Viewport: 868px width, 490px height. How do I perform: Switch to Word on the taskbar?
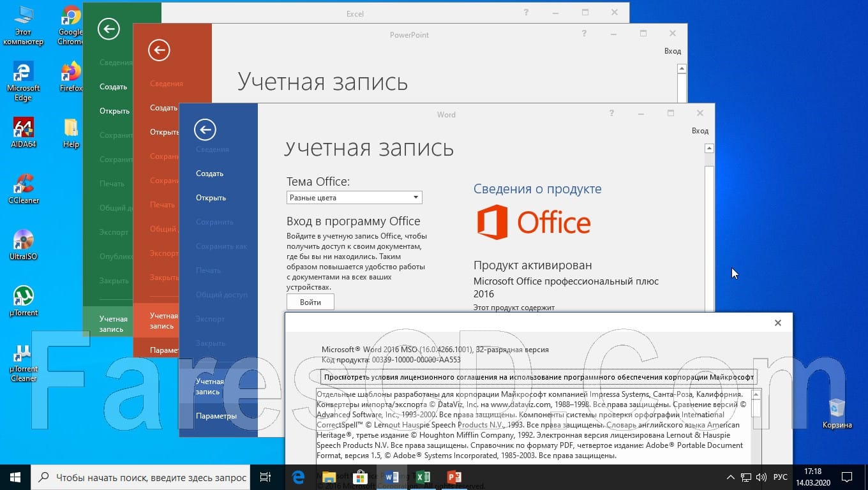pyautogui.click(x=392, y=477)
